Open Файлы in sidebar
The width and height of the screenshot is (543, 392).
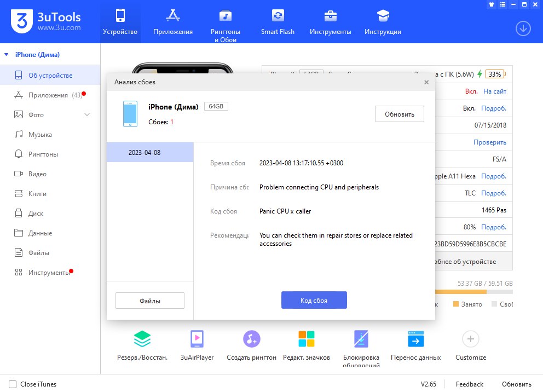coord(50,253)
